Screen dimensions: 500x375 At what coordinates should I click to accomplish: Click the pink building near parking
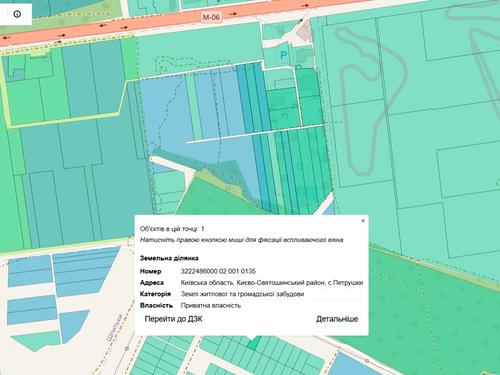[x=304, y=33]
